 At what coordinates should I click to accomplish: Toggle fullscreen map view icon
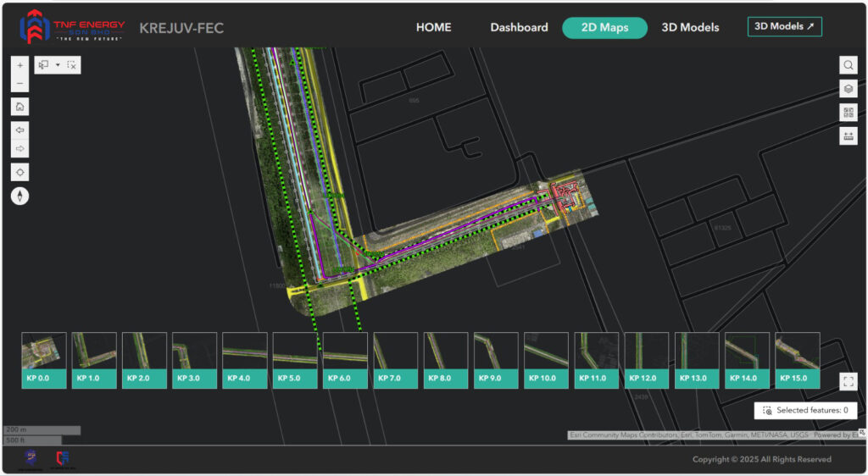point(848,381)
